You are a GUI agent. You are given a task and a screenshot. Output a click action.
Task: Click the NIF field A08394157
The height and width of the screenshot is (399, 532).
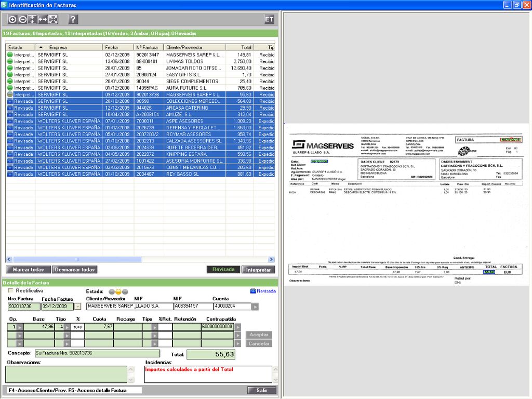coord(194,307)
